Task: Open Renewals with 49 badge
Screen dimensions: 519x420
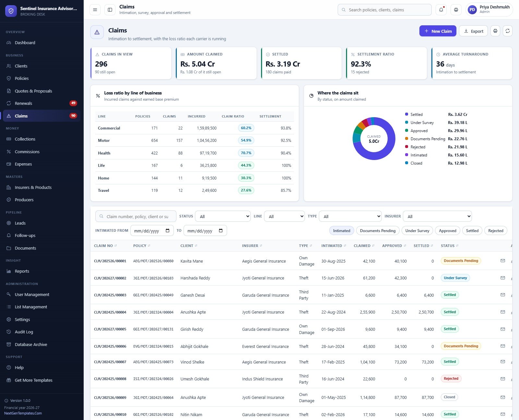Action: point(42,103)
